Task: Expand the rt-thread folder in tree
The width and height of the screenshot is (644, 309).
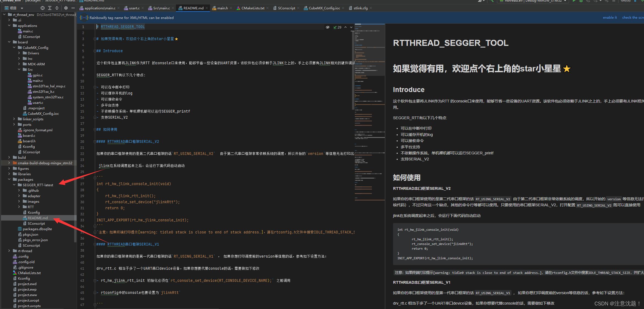Action: 9,251
